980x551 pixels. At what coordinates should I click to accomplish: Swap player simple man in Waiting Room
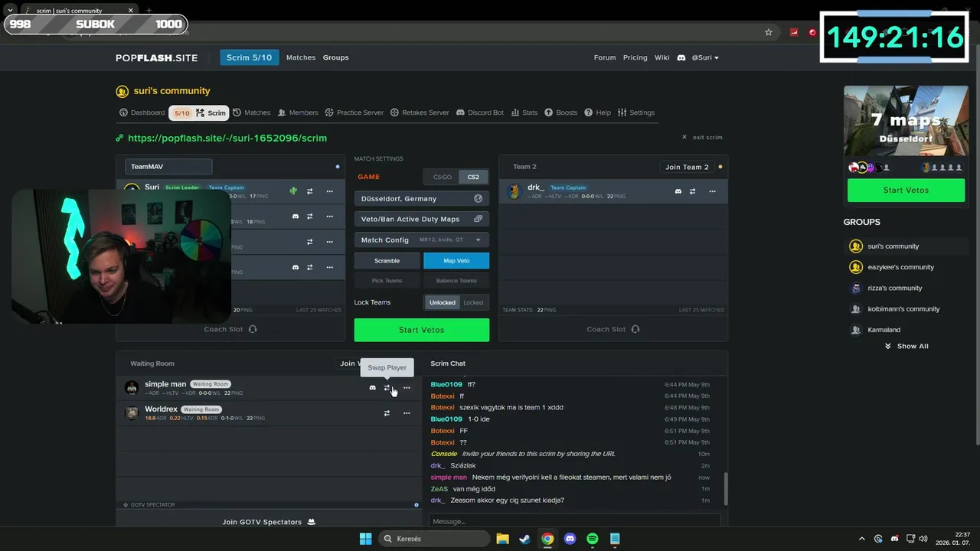pyautogui.click(x=387, y=388)
